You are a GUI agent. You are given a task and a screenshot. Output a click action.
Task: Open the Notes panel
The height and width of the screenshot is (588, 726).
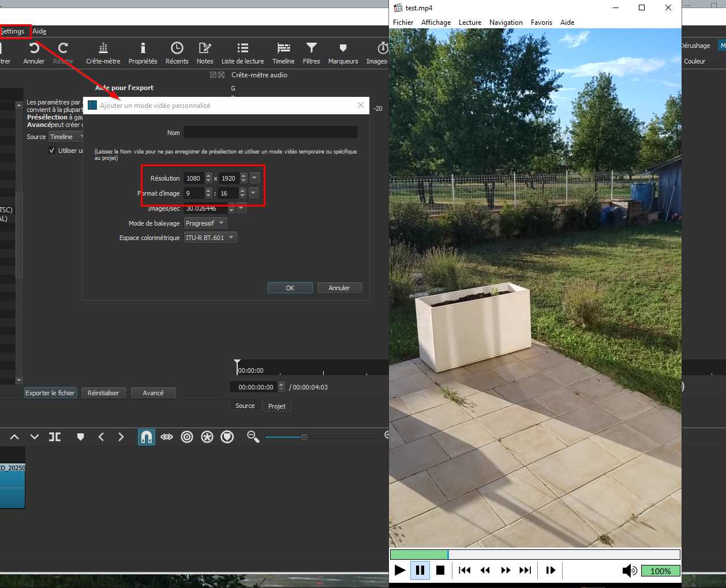[x=205, y=53]
